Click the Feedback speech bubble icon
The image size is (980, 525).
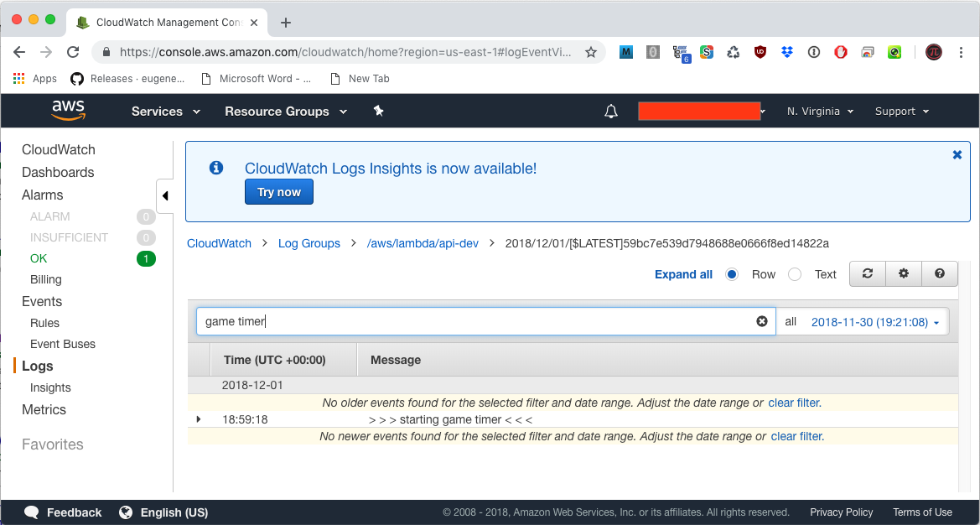(x=32, y=512)
